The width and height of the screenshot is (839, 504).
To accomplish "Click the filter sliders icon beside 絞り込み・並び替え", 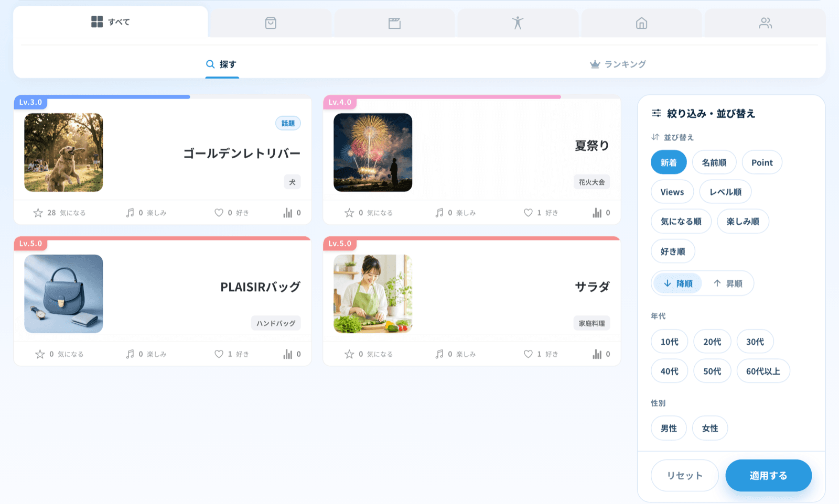I will pyautogui.click(x=656, y=113).
